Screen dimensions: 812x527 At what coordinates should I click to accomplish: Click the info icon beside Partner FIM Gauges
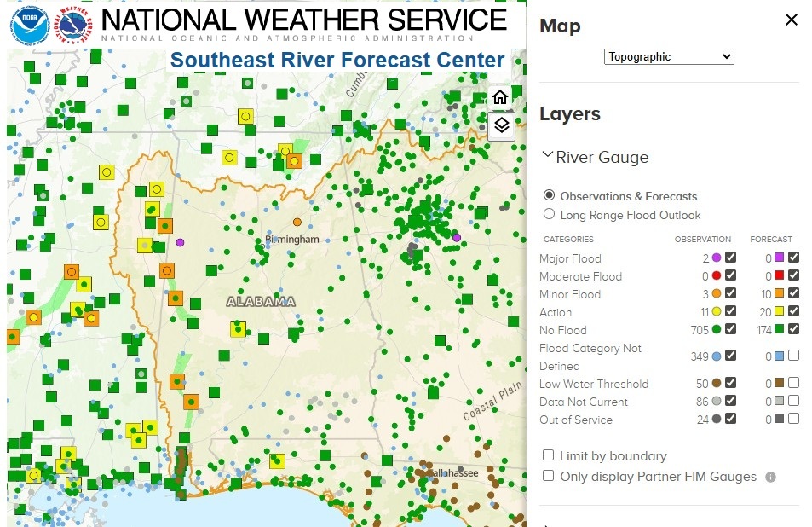770,478
